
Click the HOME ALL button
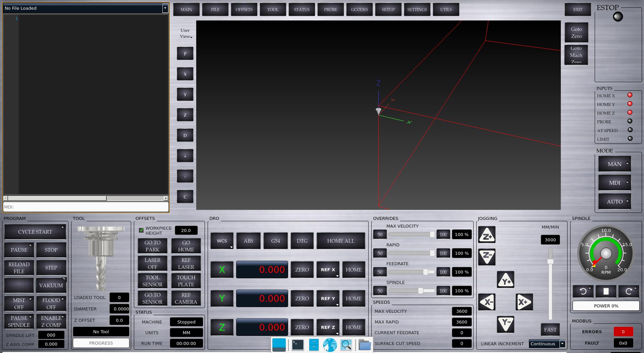coord(340,241)
